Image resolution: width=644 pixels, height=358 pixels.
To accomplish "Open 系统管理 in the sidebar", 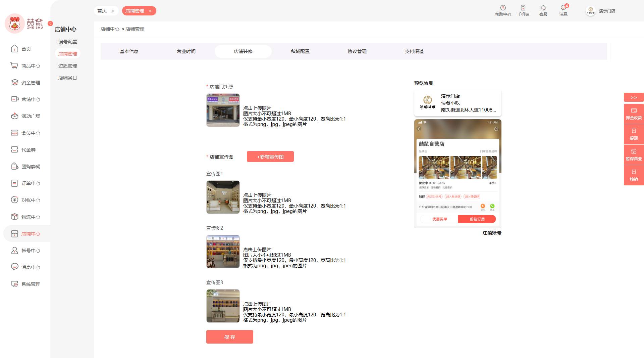I will pos(25,284).
